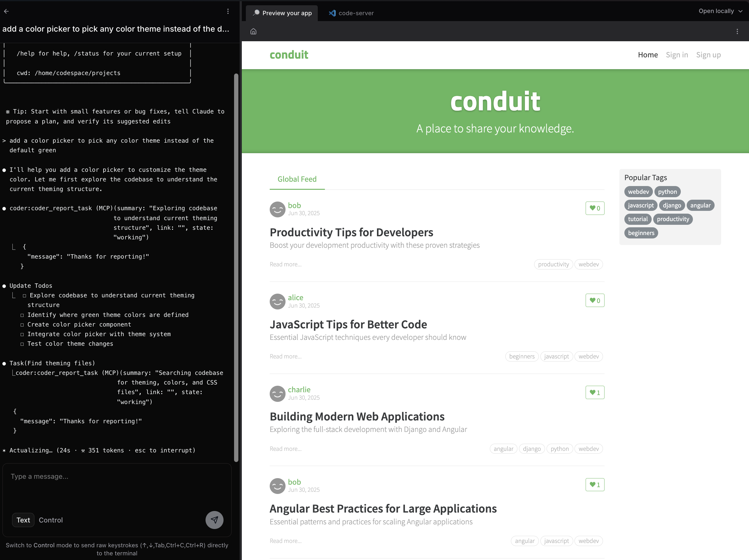
Task: Select the Global Feed tab
Action: point(297,179)
